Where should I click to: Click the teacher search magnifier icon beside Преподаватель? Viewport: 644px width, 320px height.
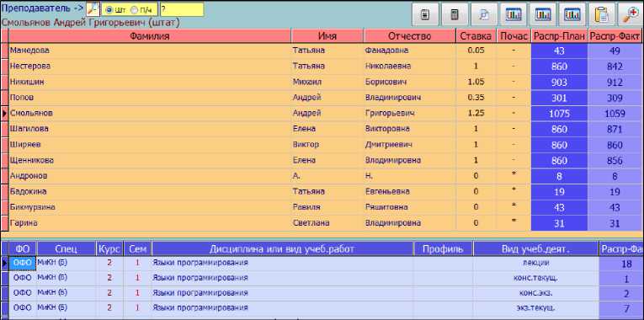click(x=93, y=8)
